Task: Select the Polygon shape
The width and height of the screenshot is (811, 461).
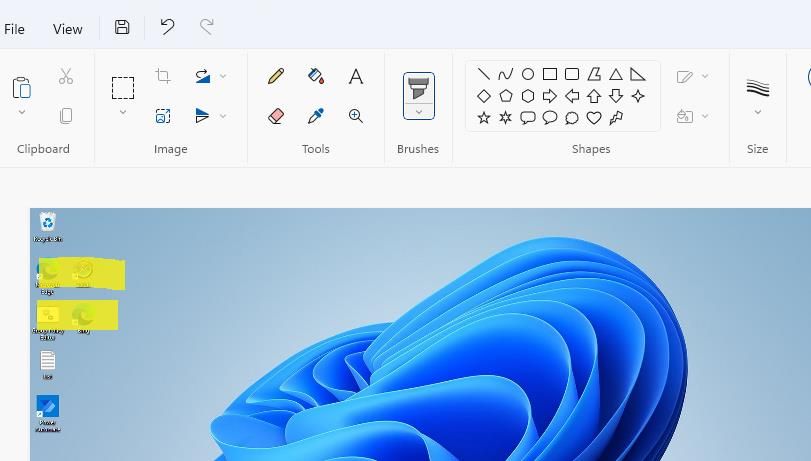Action: tap(594, 74)
